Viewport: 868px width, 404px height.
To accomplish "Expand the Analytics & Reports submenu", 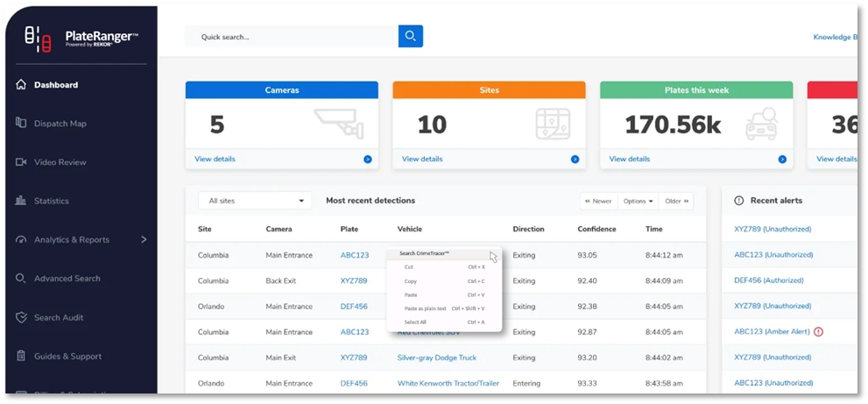I will 144,239.
